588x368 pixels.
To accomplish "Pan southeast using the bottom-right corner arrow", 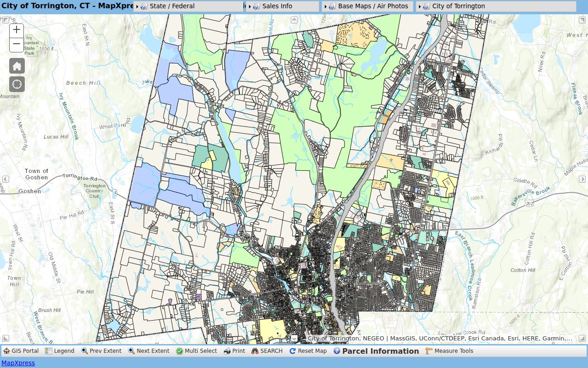I will point(582,339).
